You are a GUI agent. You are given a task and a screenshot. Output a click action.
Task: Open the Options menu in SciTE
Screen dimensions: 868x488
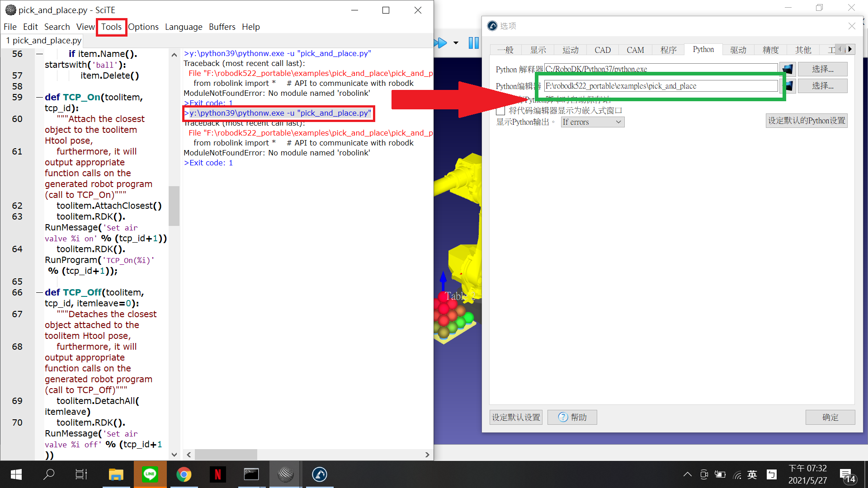tap(143, 27)
